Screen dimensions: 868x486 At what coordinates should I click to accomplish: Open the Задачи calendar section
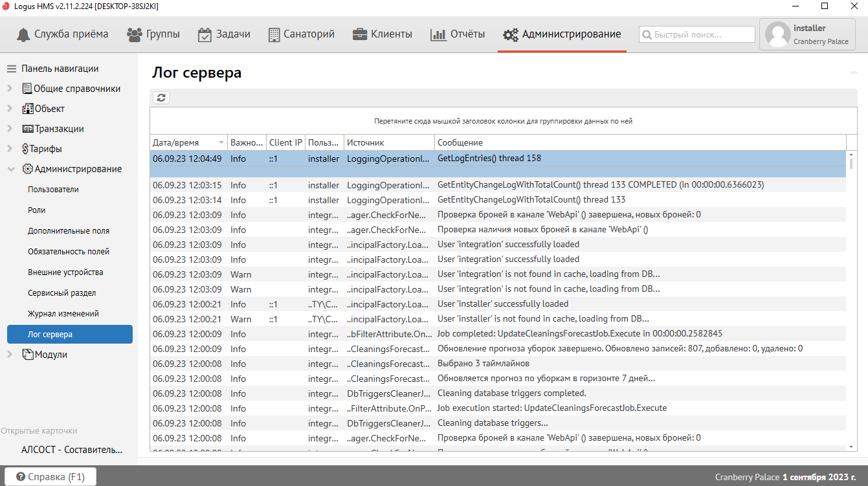tap(224, 34)
